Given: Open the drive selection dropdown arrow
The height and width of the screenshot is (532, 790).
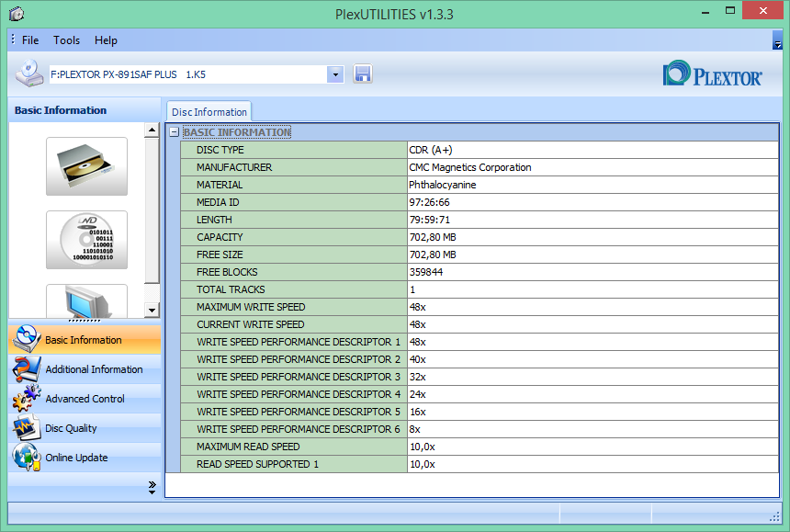Looking at the screenshot, I should click(335, 74).
